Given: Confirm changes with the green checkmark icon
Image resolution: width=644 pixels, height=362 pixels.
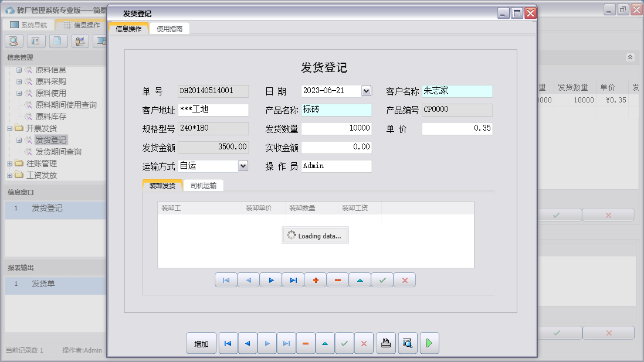Looking at the screenshot, I should point(344,343).
